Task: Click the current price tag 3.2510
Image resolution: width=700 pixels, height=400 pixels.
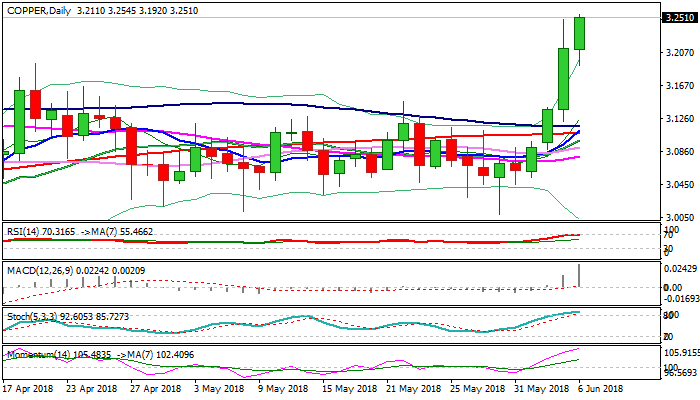Action: [679, 17]
